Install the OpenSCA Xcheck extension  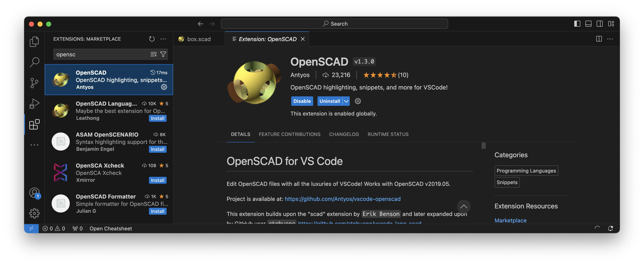[158, 180]
